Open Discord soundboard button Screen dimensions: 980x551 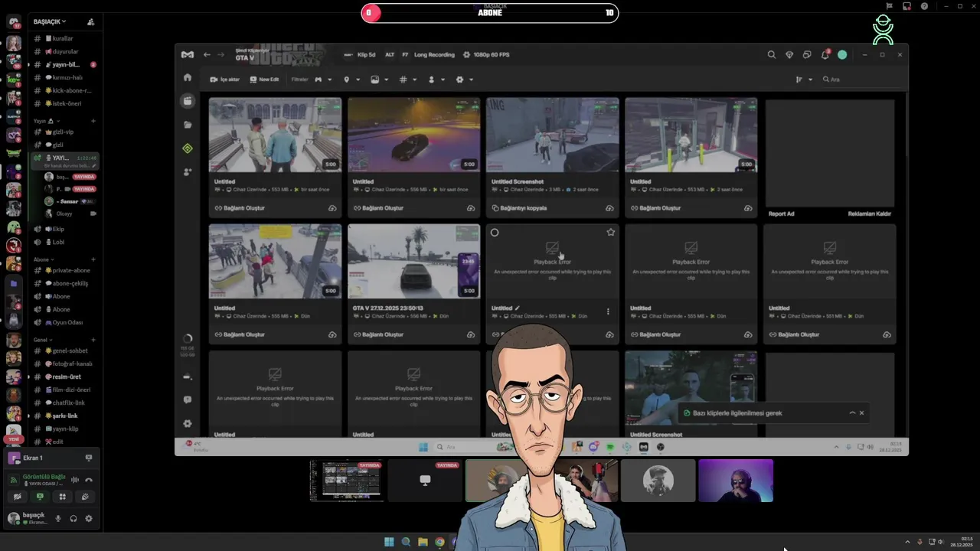click(x=85, y=497)
